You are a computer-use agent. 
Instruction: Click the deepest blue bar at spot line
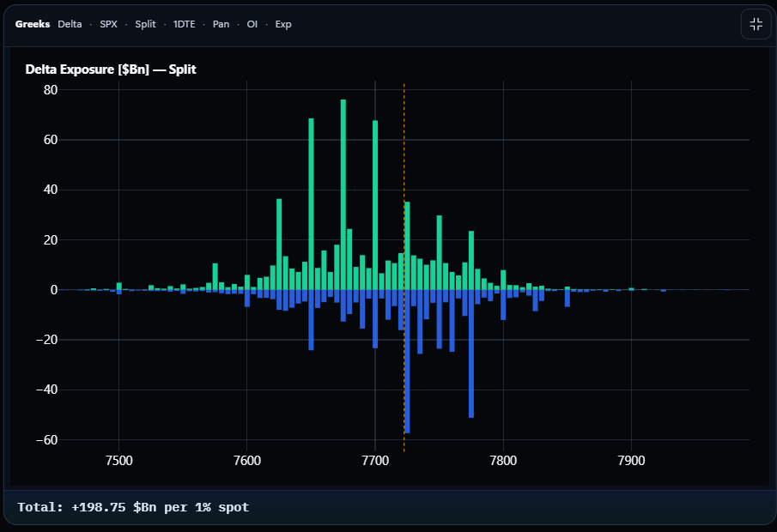pyautogui.click(x=407, y=361)
